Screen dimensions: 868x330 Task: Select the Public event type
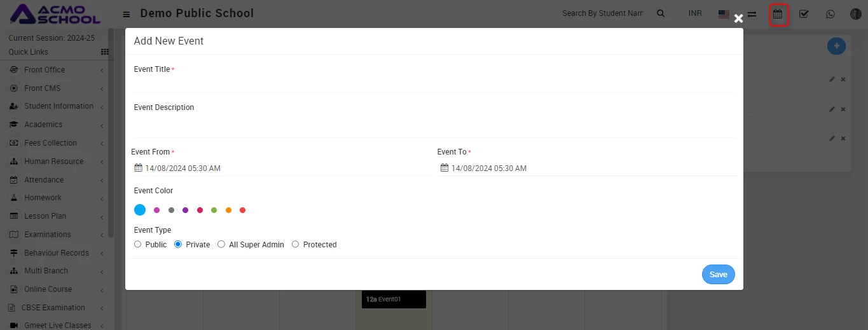[138, 244]
